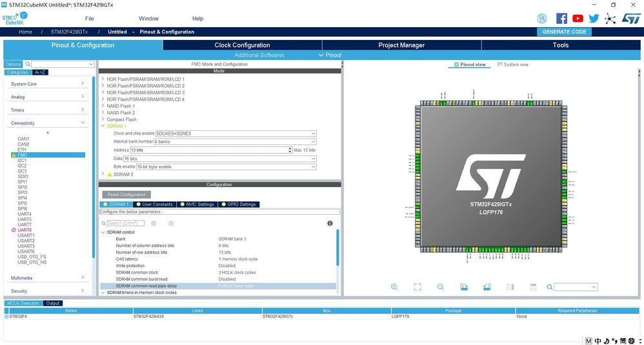The height and width of the screenshot is (345, 644).
Task: Click the IME 中 language indicator
Action: pos(598,341)
